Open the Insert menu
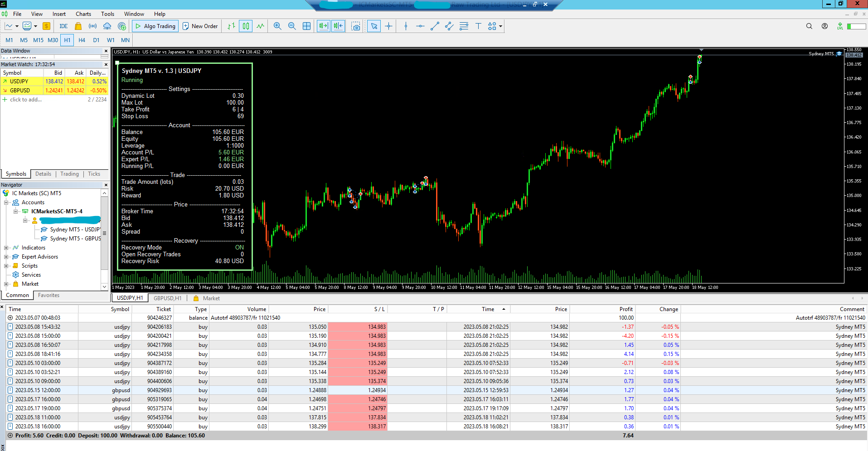868x451 pixels. [x=59, y=14]
